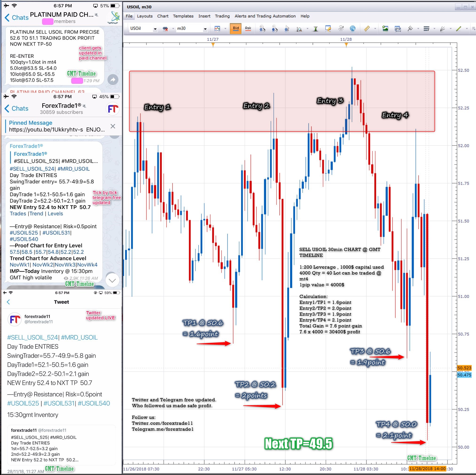
Task: Close the pinned message
Action: [x=113, y=126]
